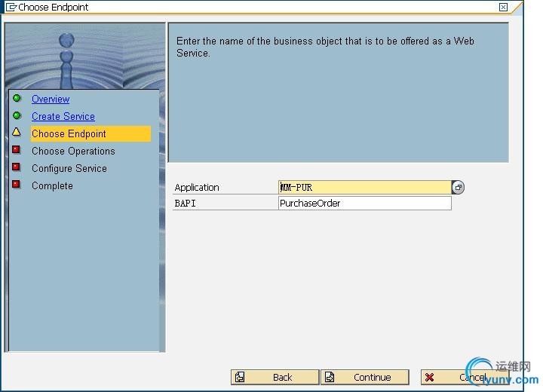Open value help for Application field
This screenshot has width=543, height=392.
[458, 188]
